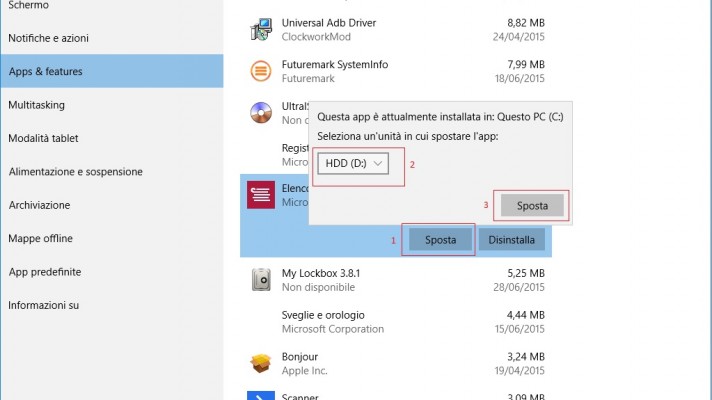Select My Lockbox 3.8.1 entry

[321, 273]
